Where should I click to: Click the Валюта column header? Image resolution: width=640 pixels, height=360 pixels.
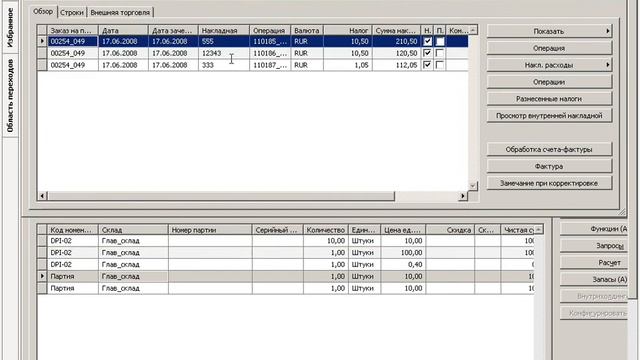coord(307,30)
